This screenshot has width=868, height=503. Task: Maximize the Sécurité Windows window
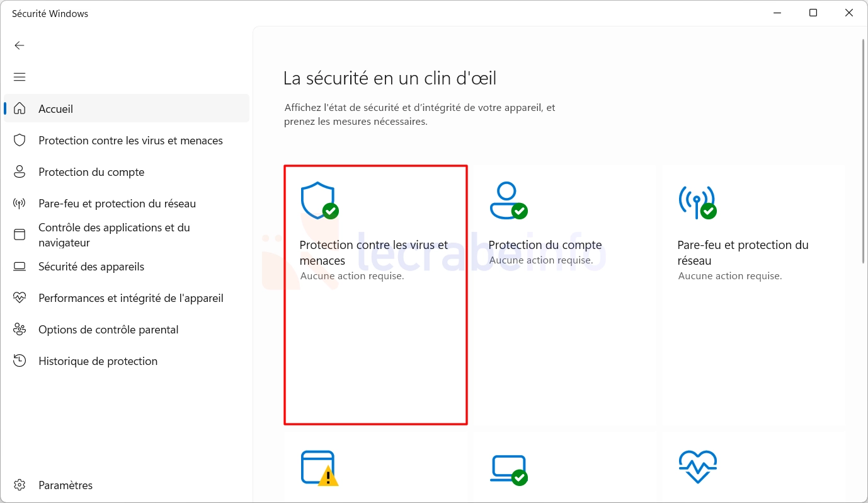[x=813, y=13]
